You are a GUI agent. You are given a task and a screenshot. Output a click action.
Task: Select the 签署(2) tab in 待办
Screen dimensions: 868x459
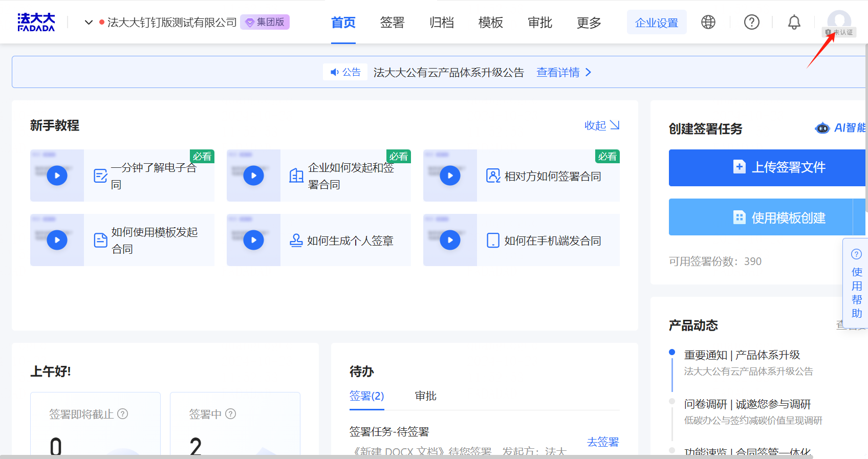[366, 396]
